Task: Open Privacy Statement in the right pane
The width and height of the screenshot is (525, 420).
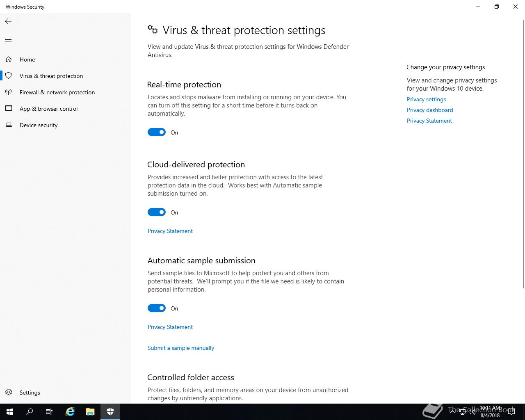Action: pyautogui.click(x=429, y=121)
